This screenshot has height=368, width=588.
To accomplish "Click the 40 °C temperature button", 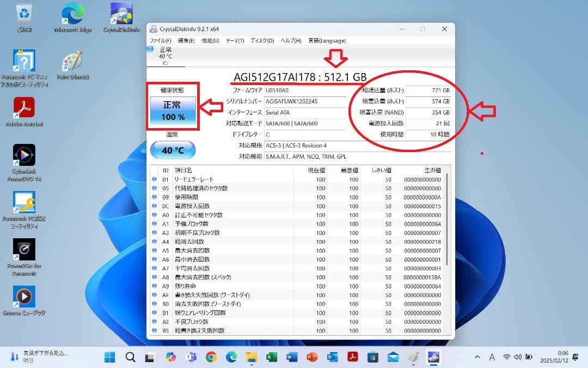I will [172, 150].
